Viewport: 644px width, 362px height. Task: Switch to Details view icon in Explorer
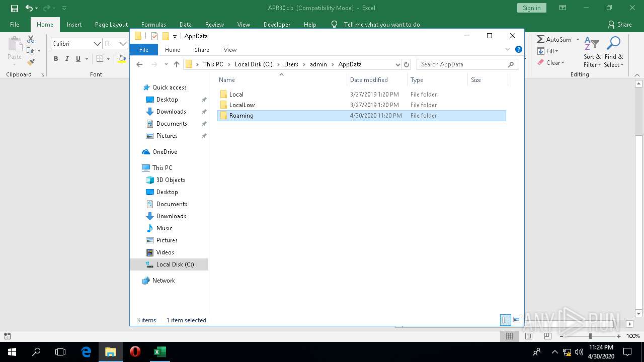coord(506,320)
